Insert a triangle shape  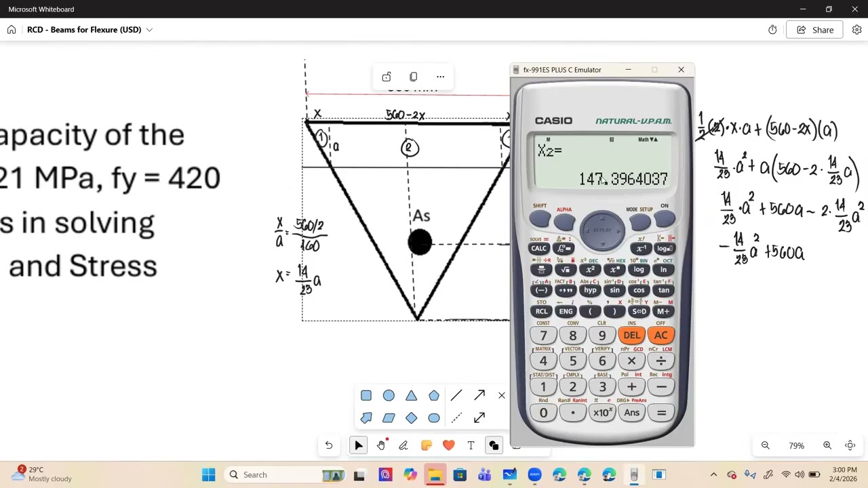[x=412, y=395]
